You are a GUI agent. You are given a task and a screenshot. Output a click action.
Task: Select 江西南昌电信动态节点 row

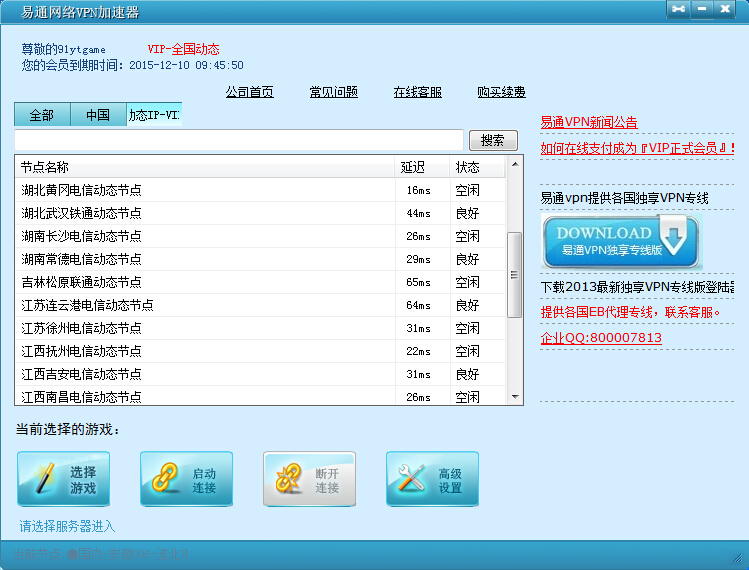(260, 396)
